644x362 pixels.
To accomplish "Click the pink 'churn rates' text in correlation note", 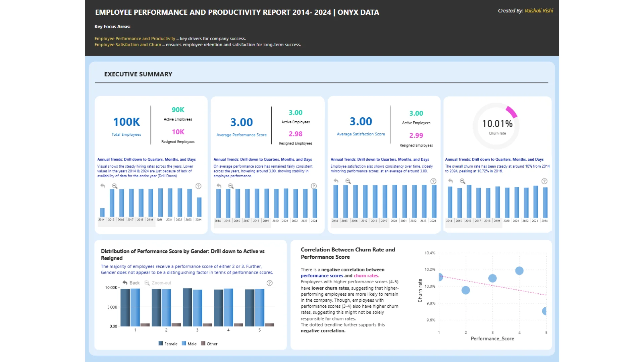I will (366, 276).
